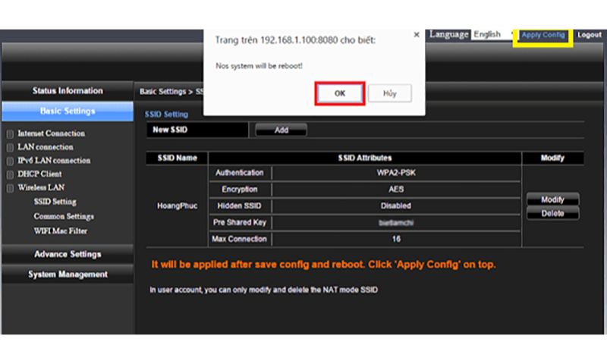Log out using the Logout link

point(590,35)
